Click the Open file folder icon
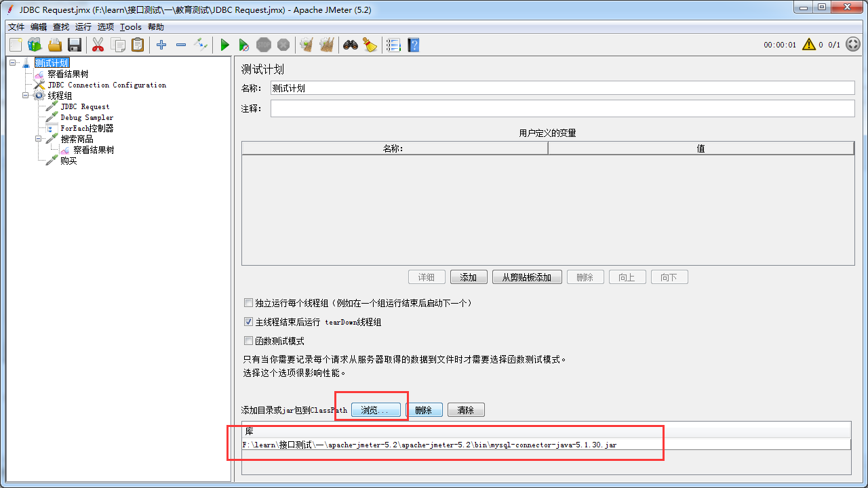Screen dimensions: 868x488 click(55, 45)
